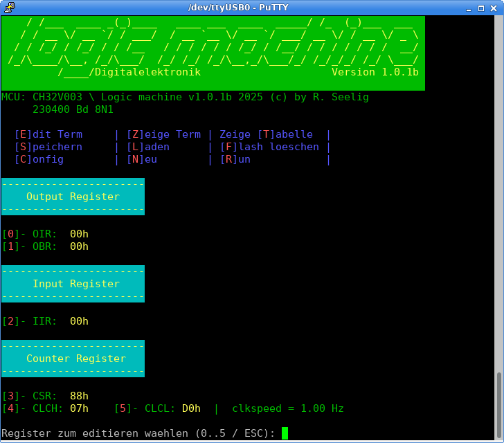Select the IIR register entry
Image resolution: width=504 pixels, height=443 pixels.
(46, 321)
